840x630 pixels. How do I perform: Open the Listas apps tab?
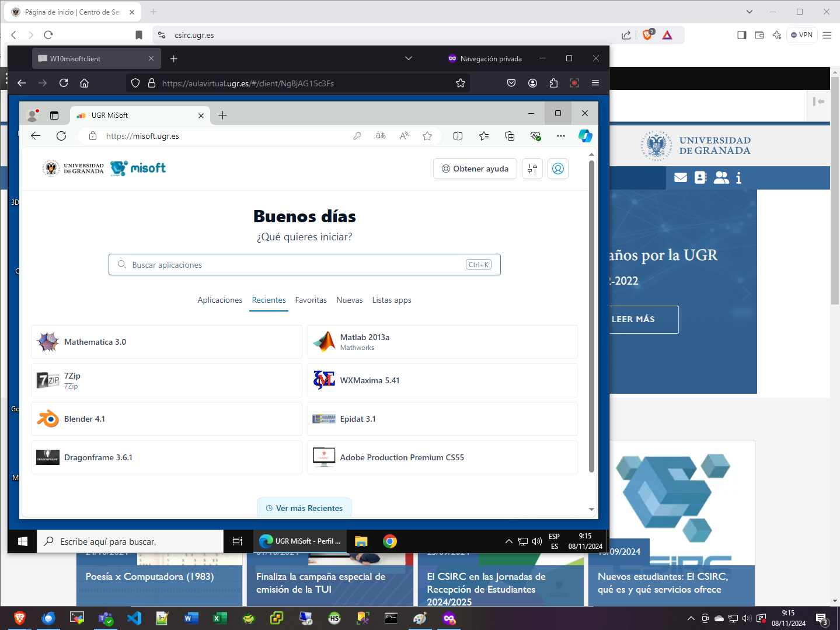392,300
